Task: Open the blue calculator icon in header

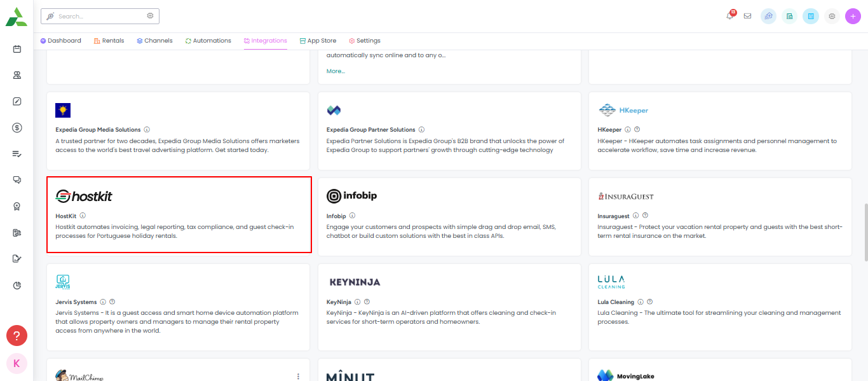Action: [x=811, y=16]
